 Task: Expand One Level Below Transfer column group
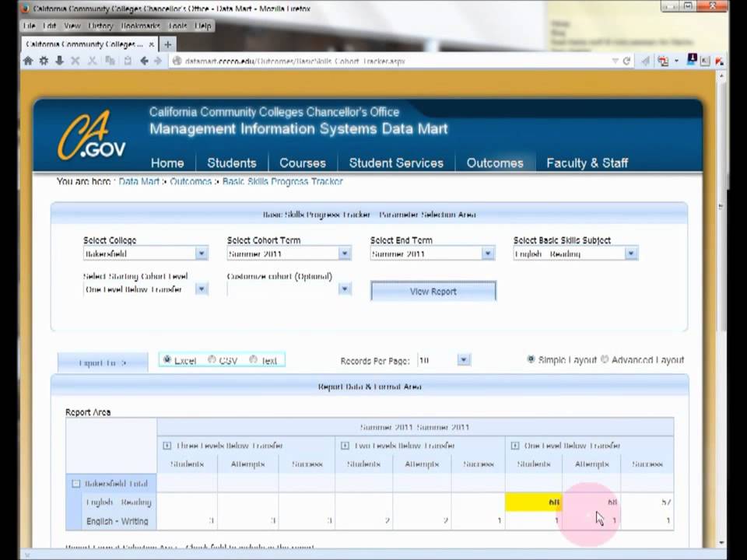[x=515, y=446]
